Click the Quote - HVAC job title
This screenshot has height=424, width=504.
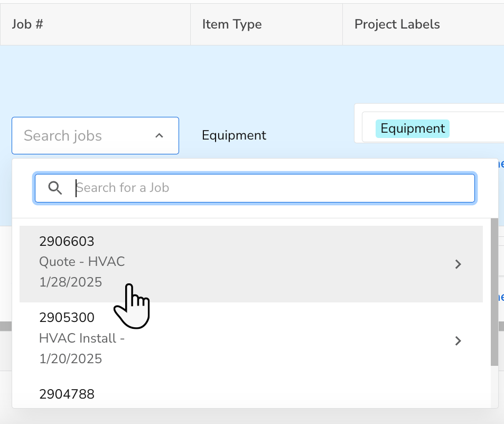point(82,262)
